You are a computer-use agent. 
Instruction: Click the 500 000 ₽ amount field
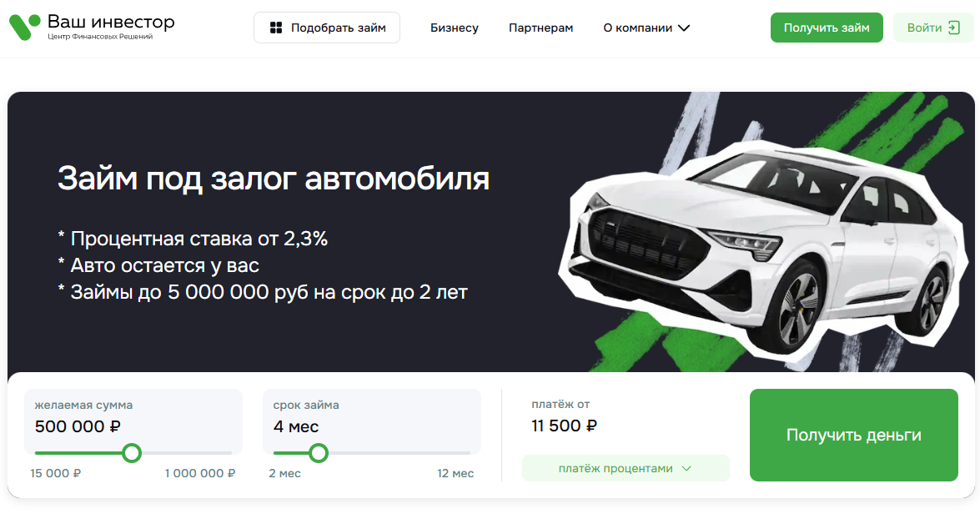78,426
